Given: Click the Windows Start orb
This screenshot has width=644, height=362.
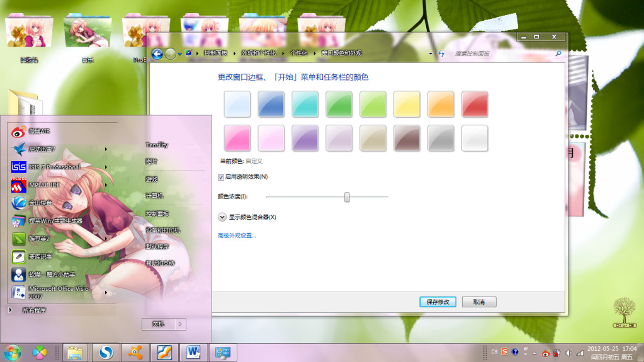Looking at the screenshot, I should pyautogui.click(x=12, y=353).
